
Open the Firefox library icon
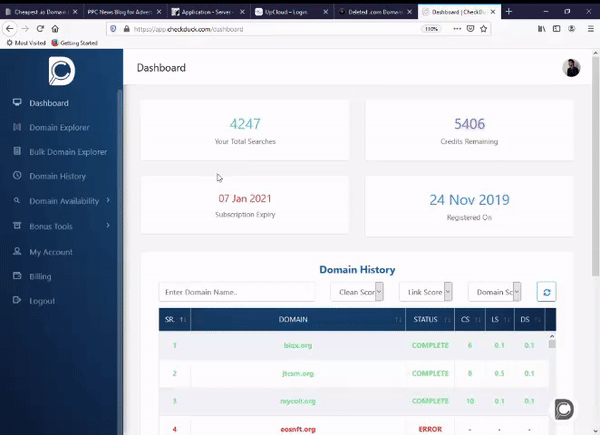click(x=541, y=29)
